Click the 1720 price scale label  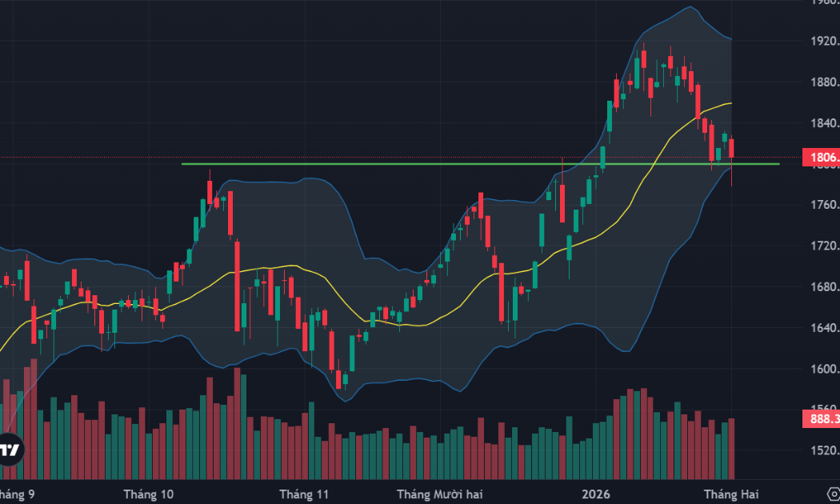[x=822, y=246]
